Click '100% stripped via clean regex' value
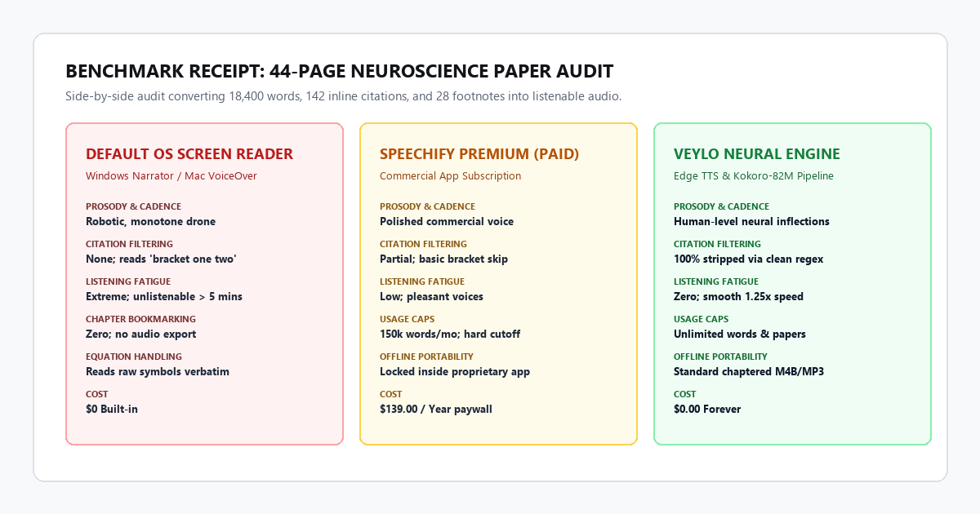 (x=748, y=259)
